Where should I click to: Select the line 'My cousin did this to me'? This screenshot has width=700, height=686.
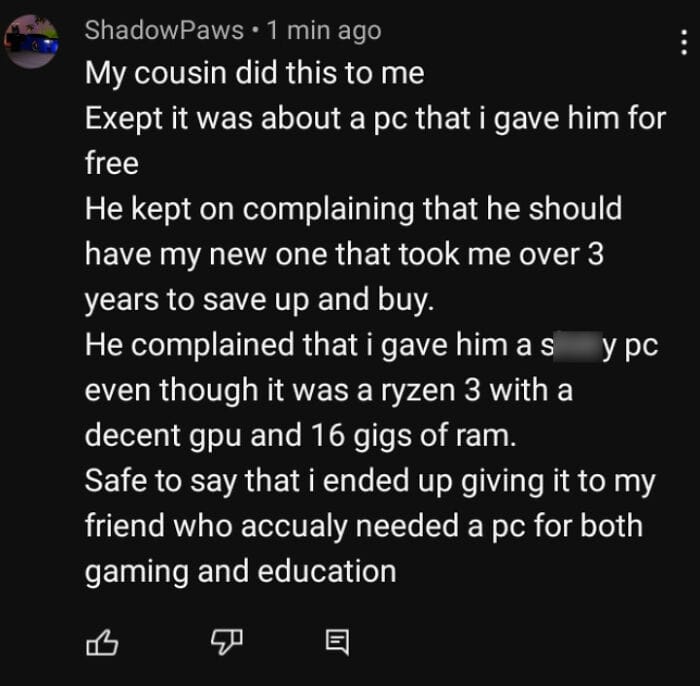[x=254, y=73]
